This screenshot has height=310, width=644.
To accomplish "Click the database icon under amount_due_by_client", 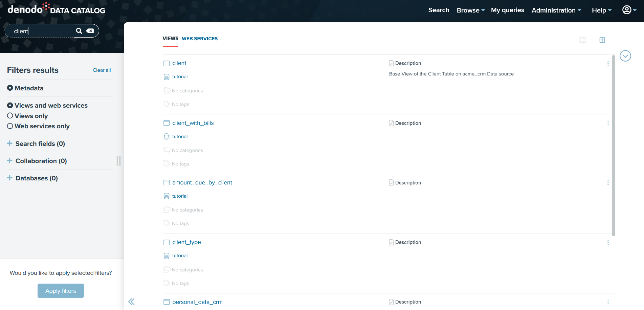I will [166, 196].
